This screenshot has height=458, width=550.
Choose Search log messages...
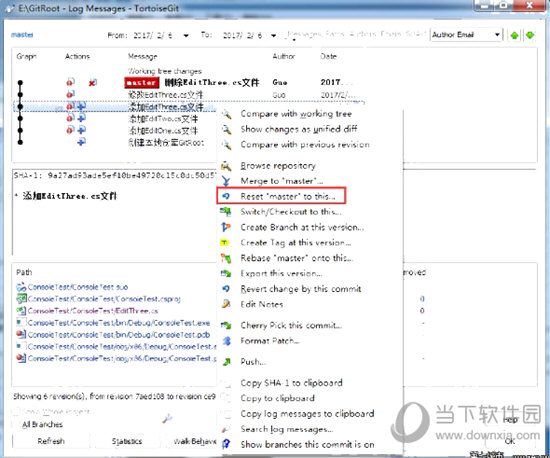tap(287, 429)
